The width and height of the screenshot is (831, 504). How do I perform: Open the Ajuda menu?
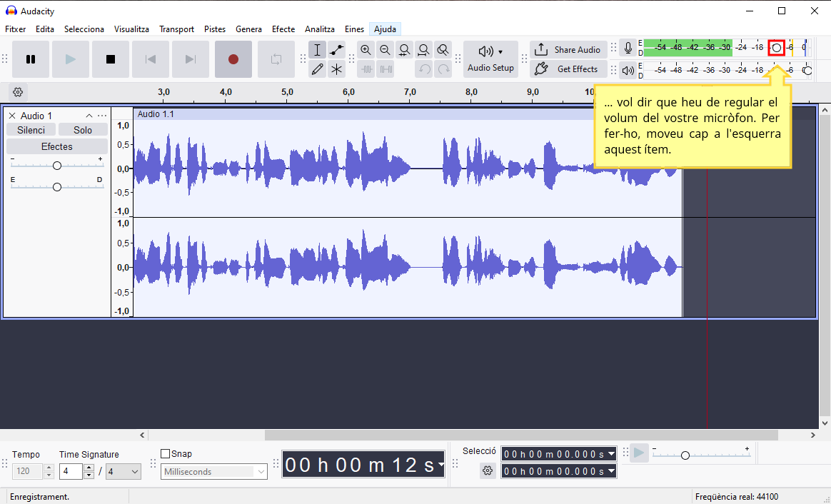click(385, 29)
